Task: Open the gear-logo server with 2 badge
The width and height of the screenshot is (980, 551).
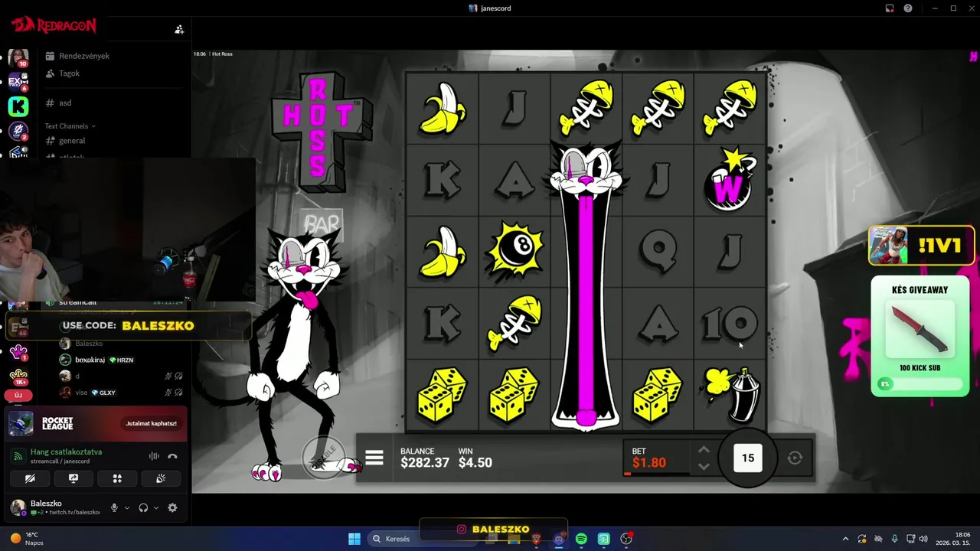Action: tap(18, 131)
